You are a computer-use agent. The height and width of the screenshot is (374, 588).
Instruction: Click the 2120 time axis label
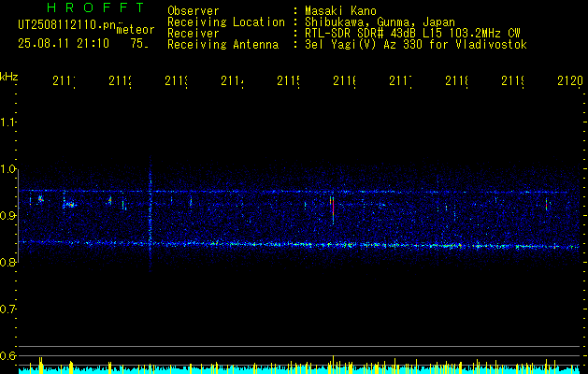click(570, 81)
